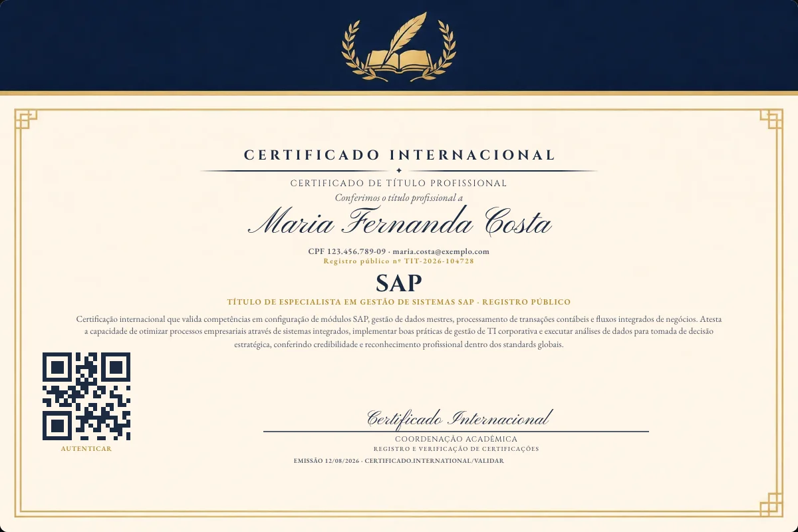Click 'Registro público nº TIT-2026-104728'
The width and height of the screenshot is (798, 532).
pyautogui.click(x=399, y=261)
